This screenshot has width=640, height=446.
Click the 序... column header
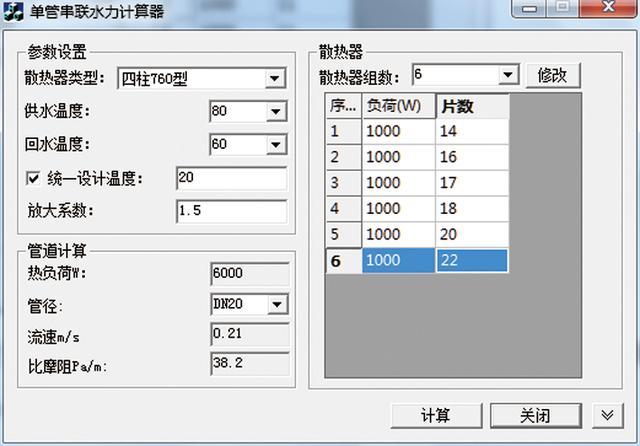pos(343,106)
